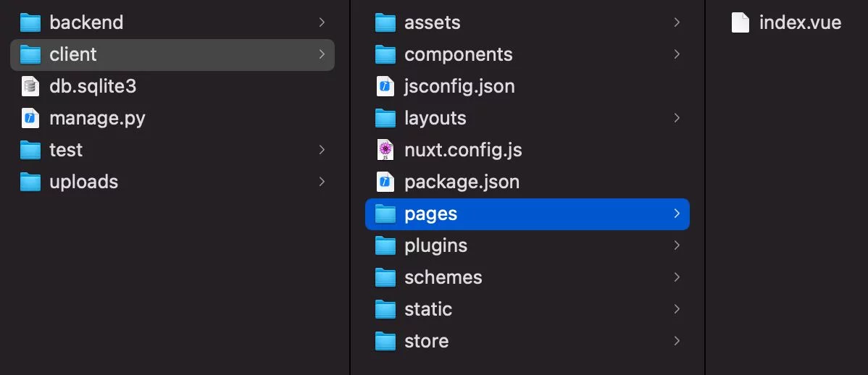
Task: Click the pages folder icon
Action: (x=385, y=214)
